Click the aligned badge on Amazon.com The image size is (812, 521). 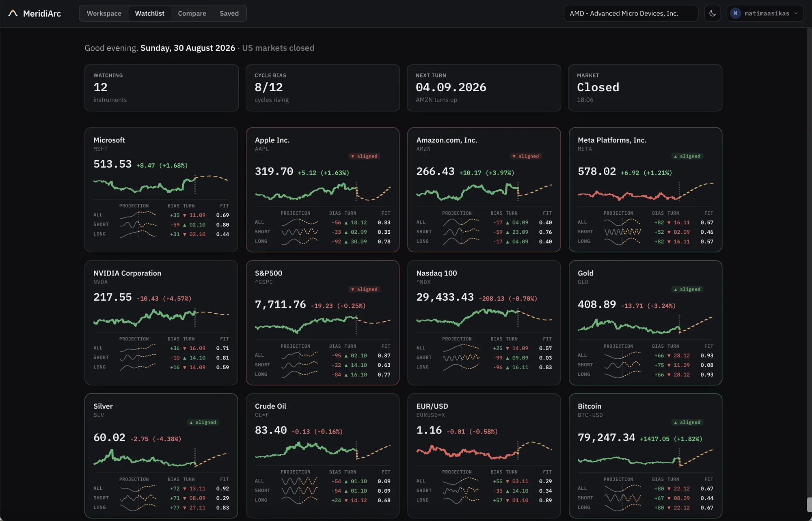(x=526, y=156)
